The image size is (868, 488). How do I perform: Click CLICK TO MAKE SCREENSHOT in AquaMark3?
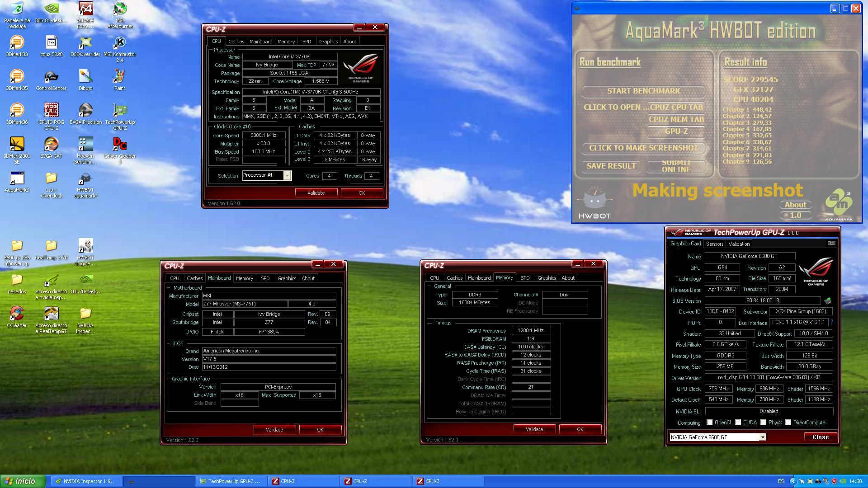pyautogui.click(x=643, y=148)
